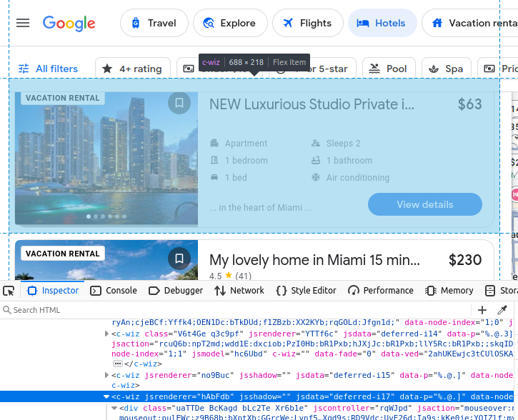Expand the div uaTTDe BcKagd node
The image size is (518, 420).
[x=114, y=409]
